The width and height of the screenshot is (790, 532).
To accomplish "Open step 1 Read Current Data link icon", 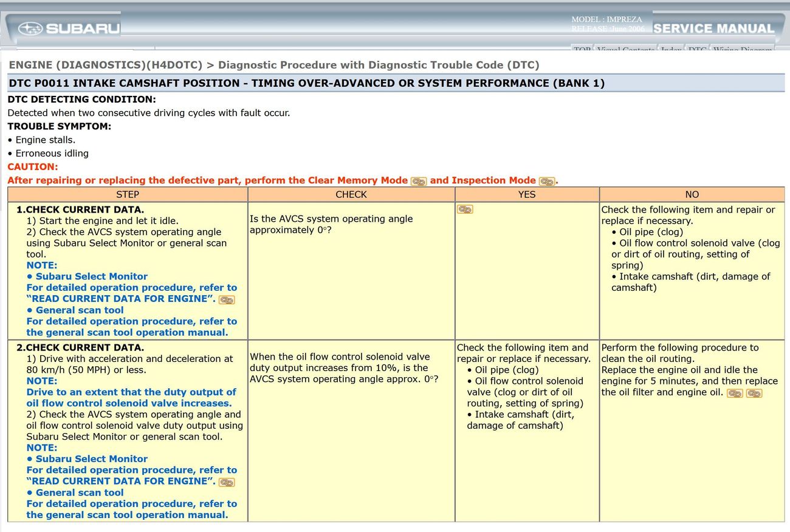I will [227, 299].
